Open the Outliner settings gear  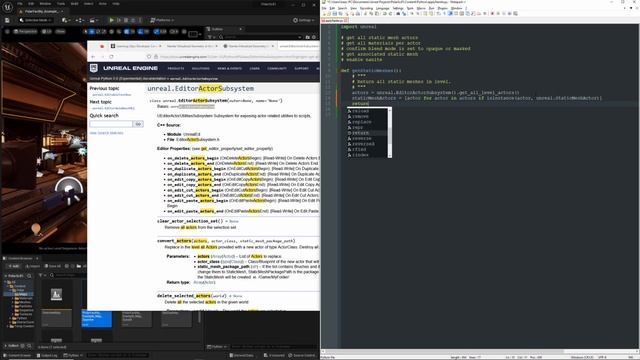click(x=314, y=37)
